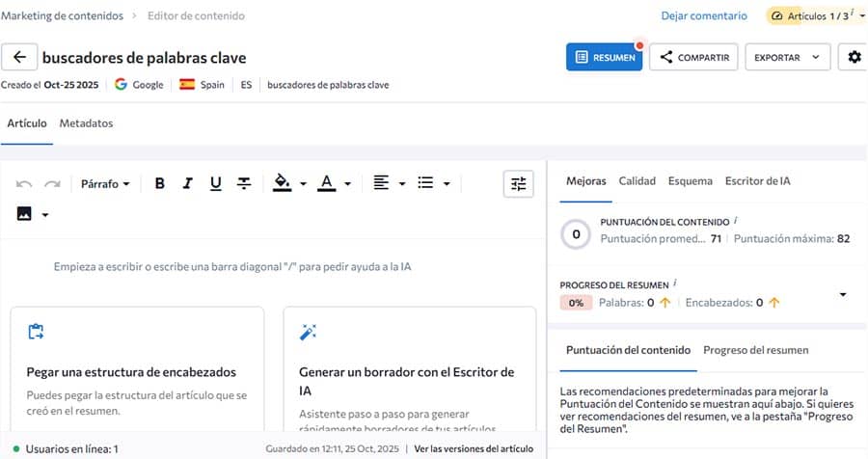The height and width of the screenshot is (459, 868).
Task: Toggle underline formatting
Action: pyautogui.click(x=216, y=183)
